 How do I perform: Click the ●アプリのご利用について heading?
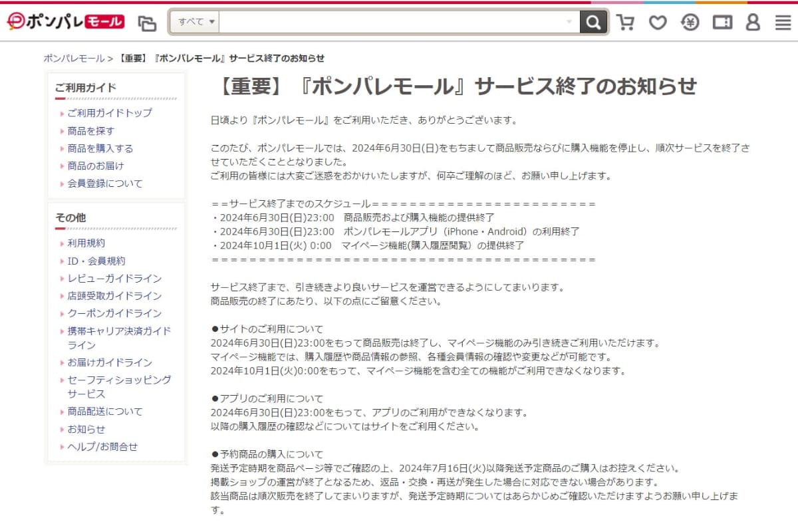point(267,399)
